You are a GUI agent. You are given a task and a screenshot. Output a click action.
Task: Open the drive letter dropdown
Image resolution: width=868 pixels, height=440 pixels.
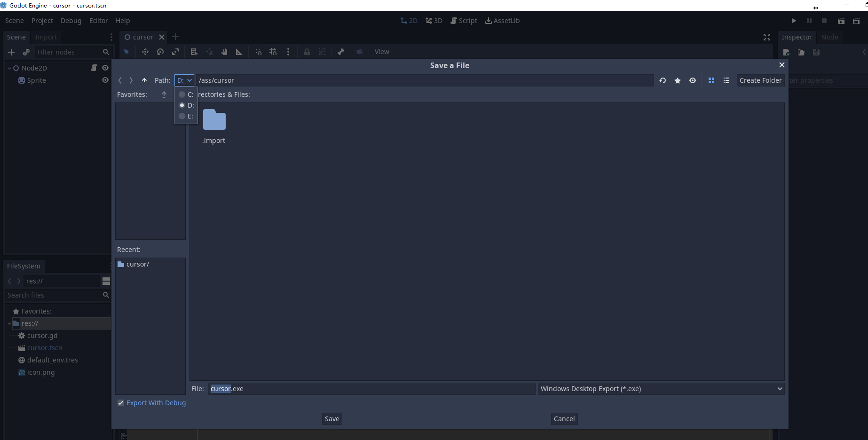pos(184,80)
